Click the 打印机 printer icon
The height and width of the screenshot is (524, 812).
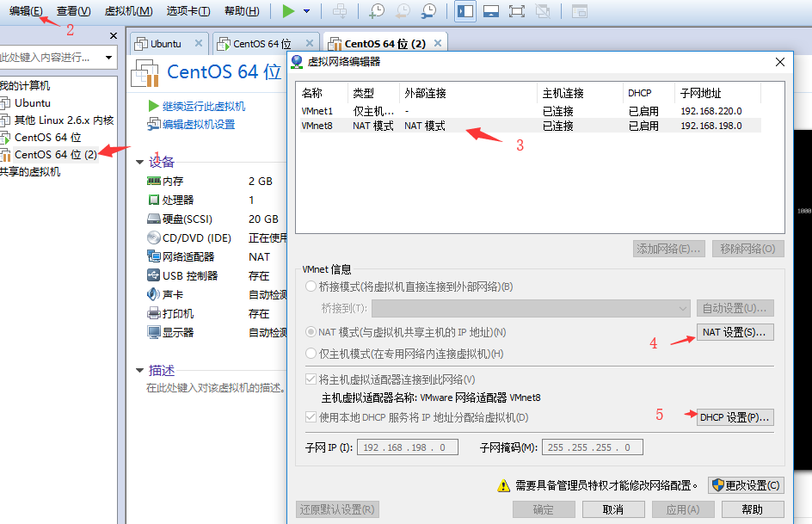click(153, 313)
